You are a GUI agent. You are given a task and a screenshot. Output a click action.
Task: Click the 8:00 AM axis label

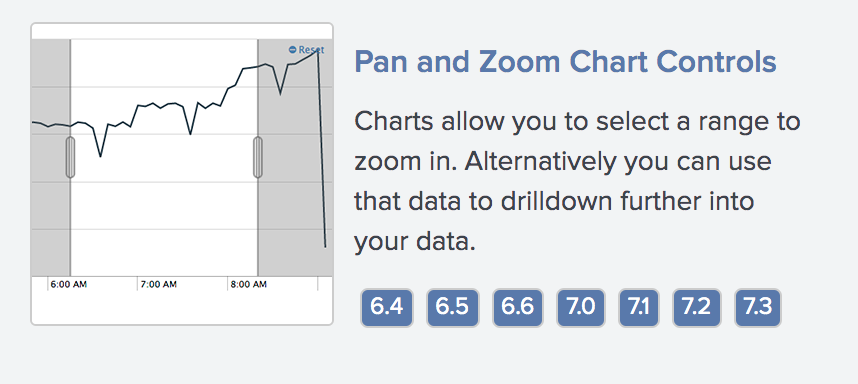[248, 285]
